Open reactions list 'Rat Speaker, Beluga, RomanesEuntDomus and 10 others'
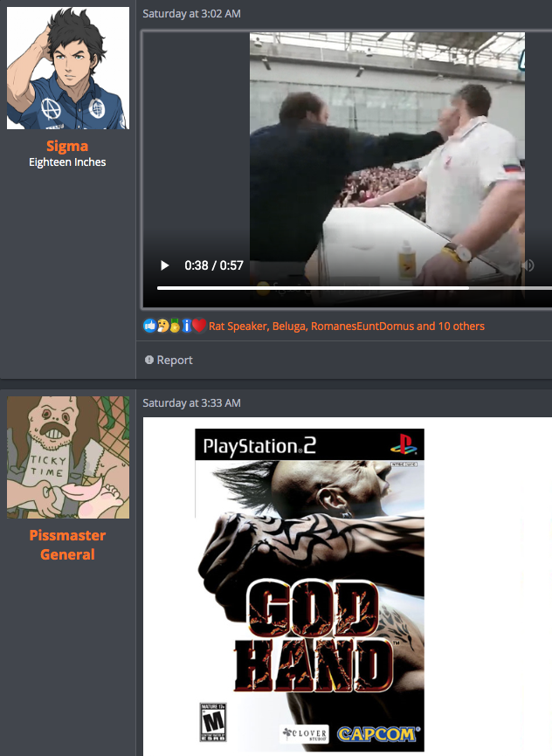 [x=347, y=326]
